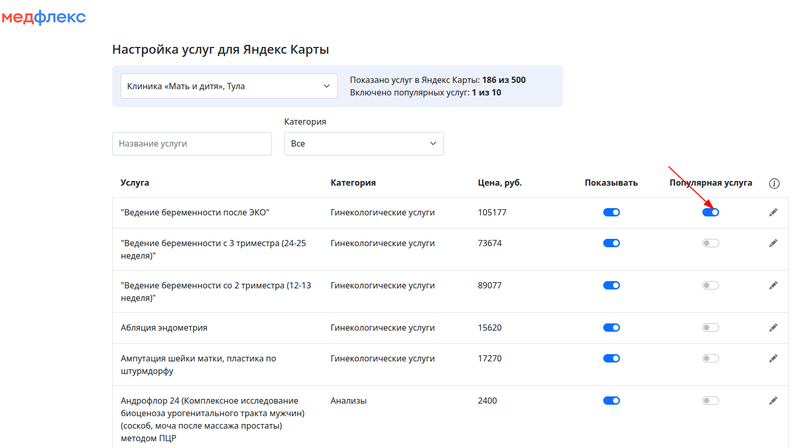Click pencil icon for 3 триместра service row
Viewport: 800px width, 448px height.
(773, 243)
